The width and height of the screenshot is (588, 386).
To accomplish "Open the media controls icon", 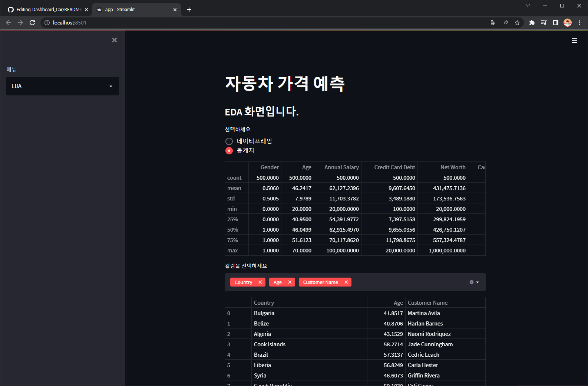I will click(x=544, y=23).
